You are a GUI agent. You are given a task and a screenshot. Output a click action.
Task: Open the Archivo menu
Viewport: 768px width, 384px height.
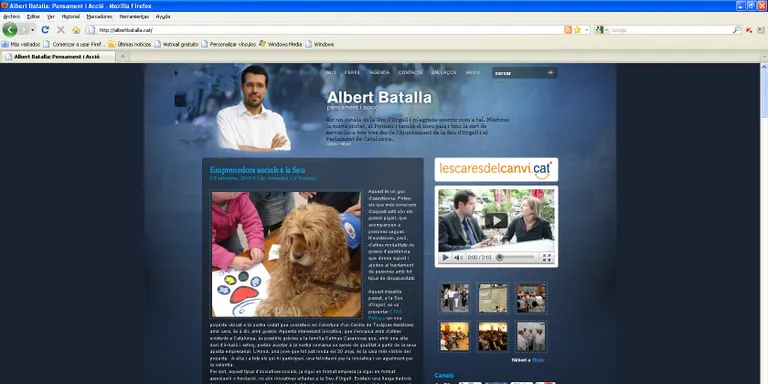point(11,17)
